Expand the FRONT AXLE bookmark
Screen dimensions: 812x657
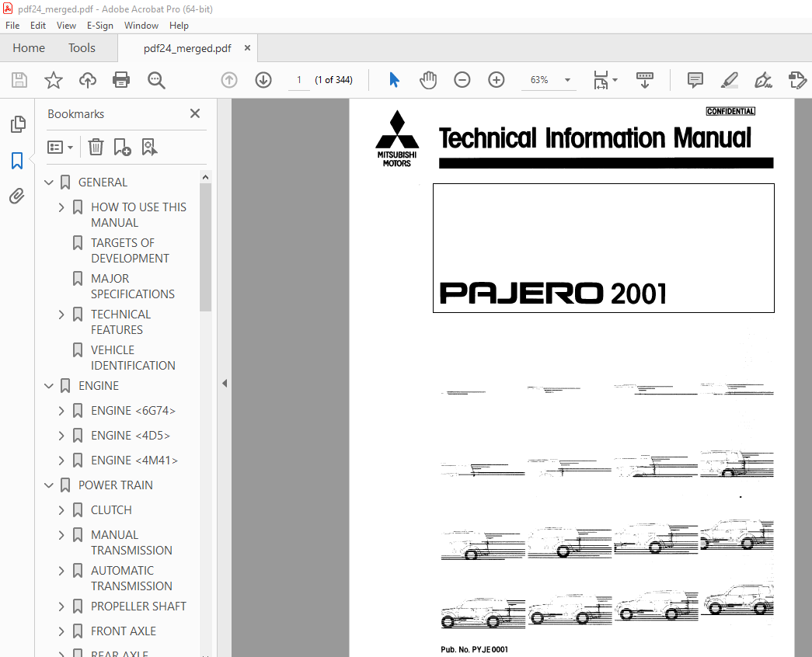click(x=61, y=631)
